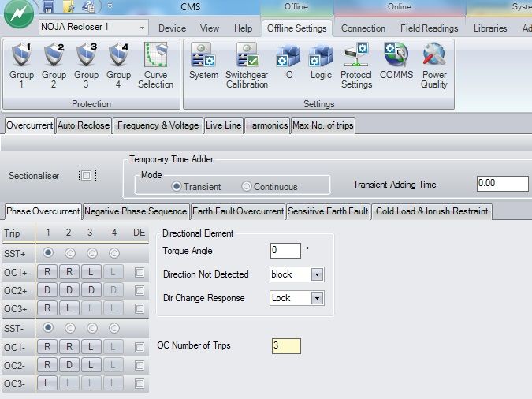Select the Offline Settings ribbon tab
The width and height of the screenshot is (532, 399).
click(296, 28)
